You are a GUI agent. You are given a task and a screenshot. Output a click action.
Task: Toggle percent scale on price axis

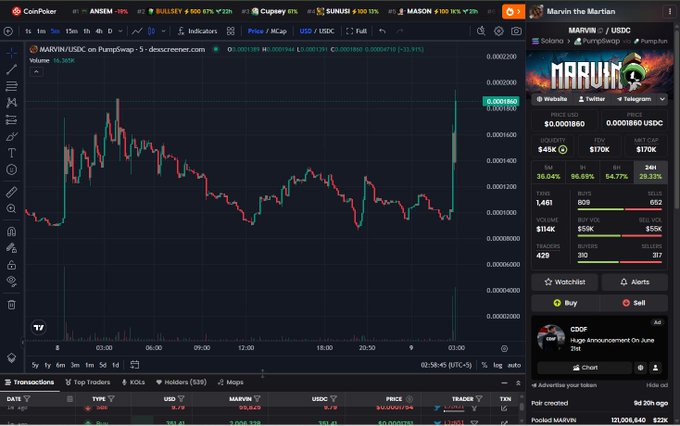[x=484, y=365]
